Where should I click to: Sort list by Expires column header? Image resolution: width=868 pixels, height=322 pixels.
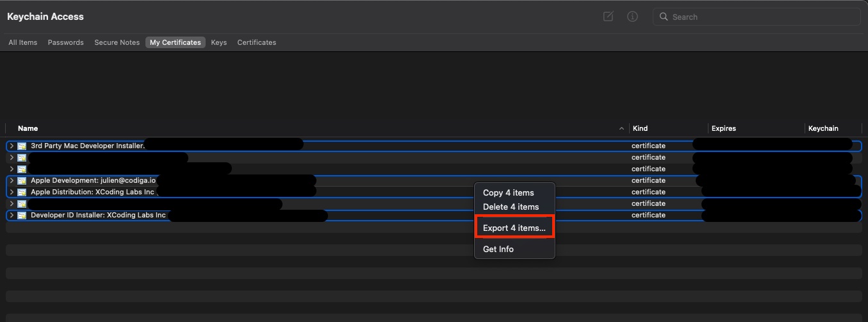[724, 128]
